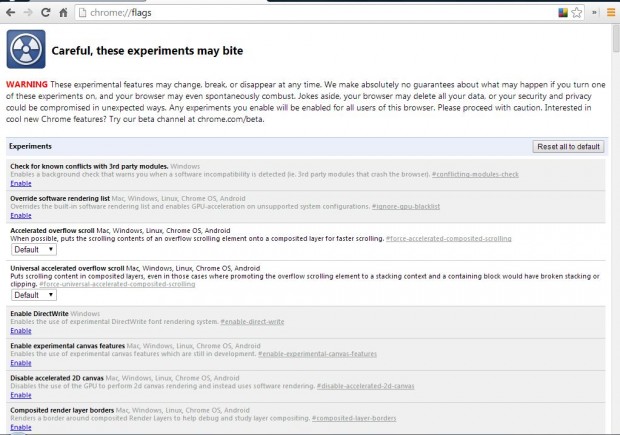The height and width of the screenshot is (435, 620).
Task: Click the radiation hazard experiments logo
Action: 26,49
